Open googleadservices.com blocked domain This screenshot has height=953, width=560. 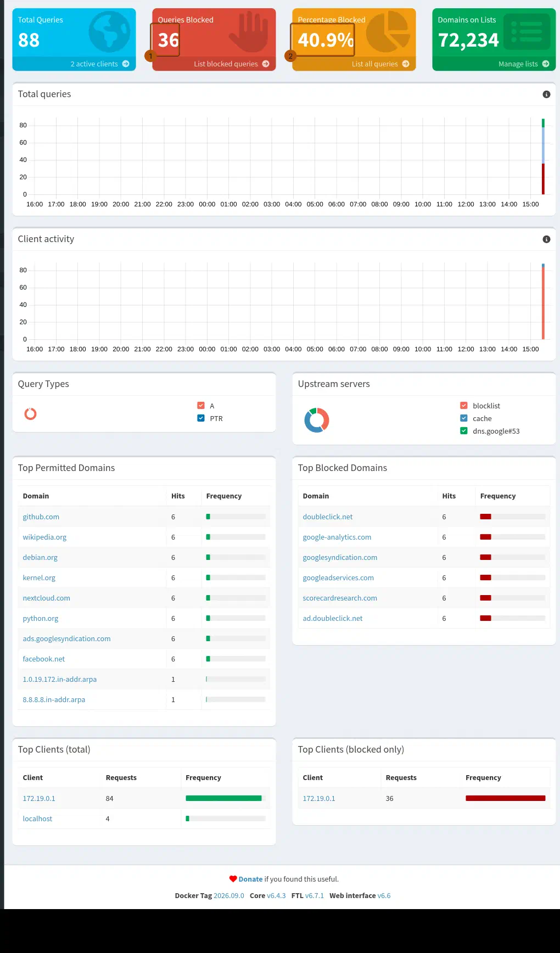(x=338, y=578)
